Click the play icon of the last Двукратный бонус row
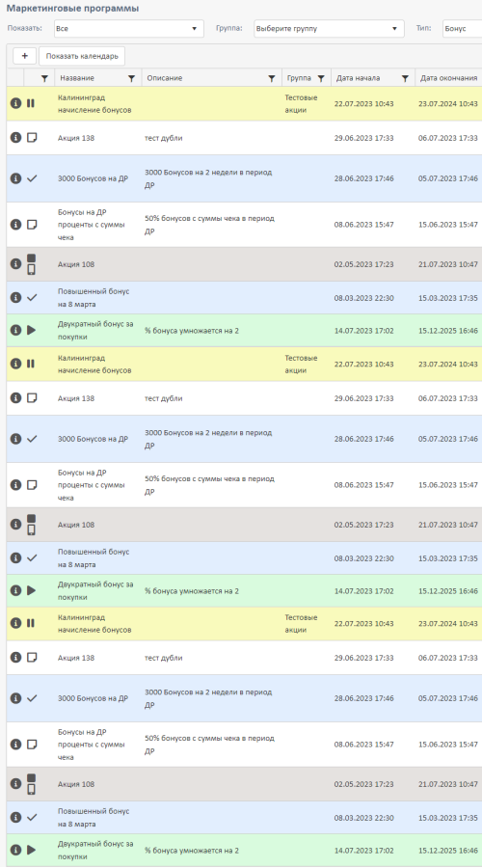Image resolution: width=482 pixels, height=868 pixels. pyautogui.click(x=31, y=850)
